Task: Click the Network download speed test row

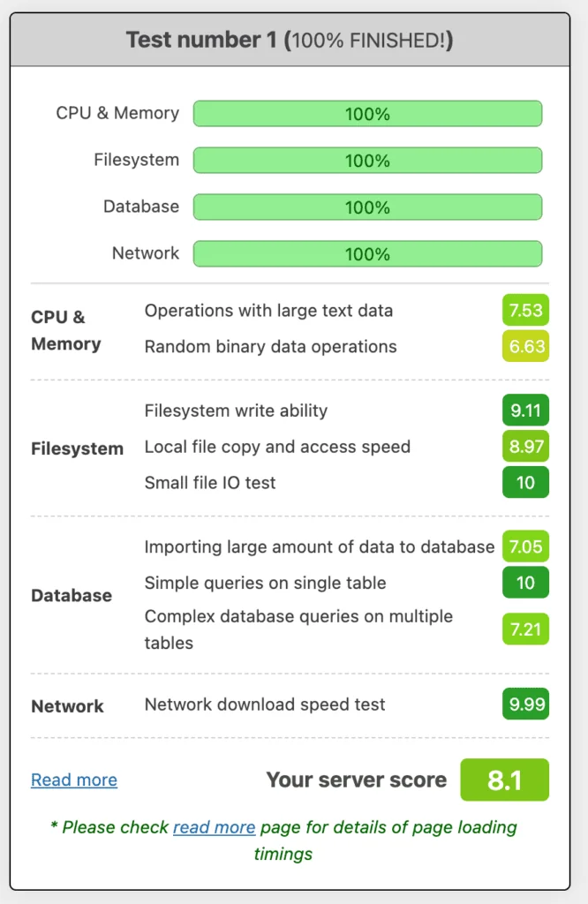Action: [265, 704]
